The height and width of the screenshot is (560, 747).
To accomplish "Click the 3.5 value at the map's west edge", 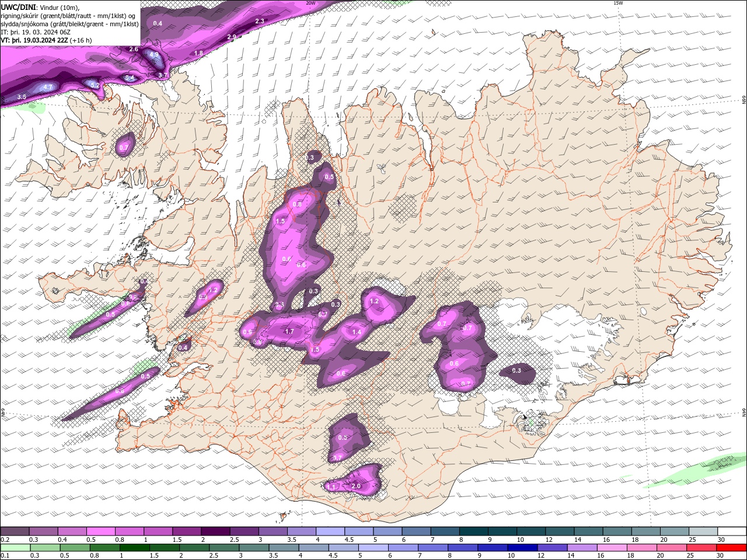I will (x=22, y=96).
